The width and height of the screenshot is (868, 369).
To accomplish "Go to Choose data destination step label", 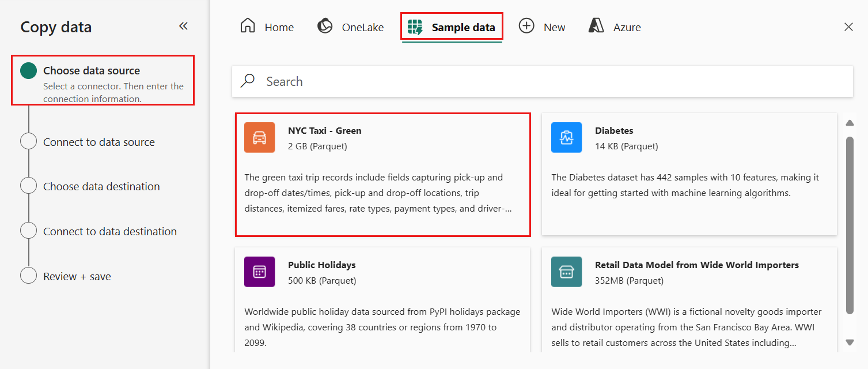I will point(101,186).
